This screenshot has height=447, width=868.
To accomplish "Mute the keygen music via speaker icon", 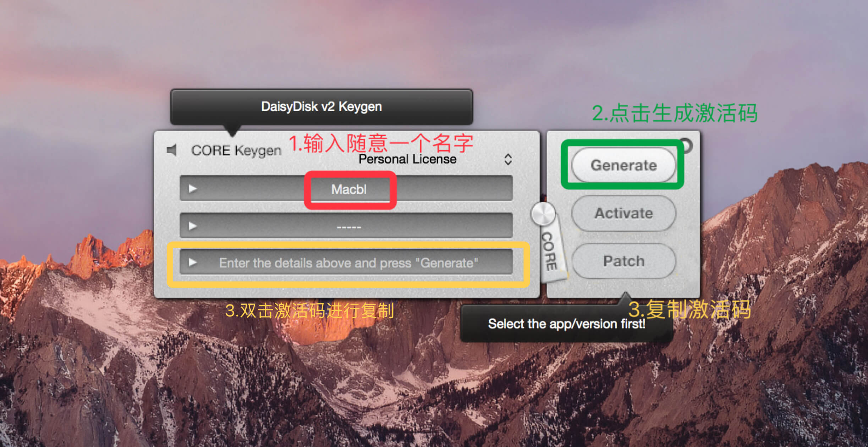I will pyautogui.click(x=172, y=150).
